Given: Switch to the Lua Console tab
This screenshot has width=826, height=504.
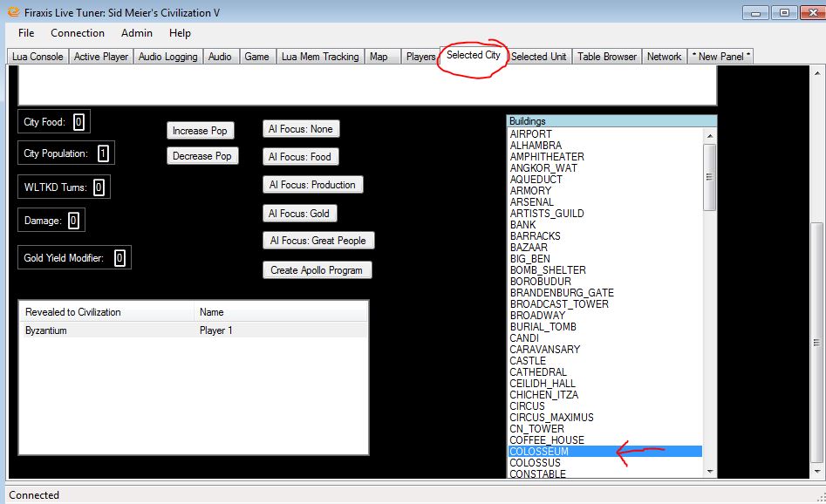Looking at the screenshot, I should click(38, 57).
